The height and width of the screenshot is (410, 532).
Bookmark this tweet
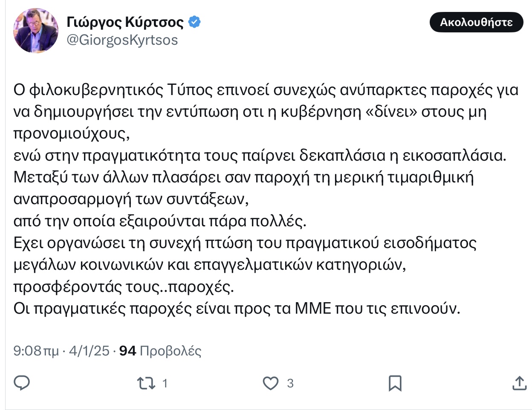pos(395,383)
